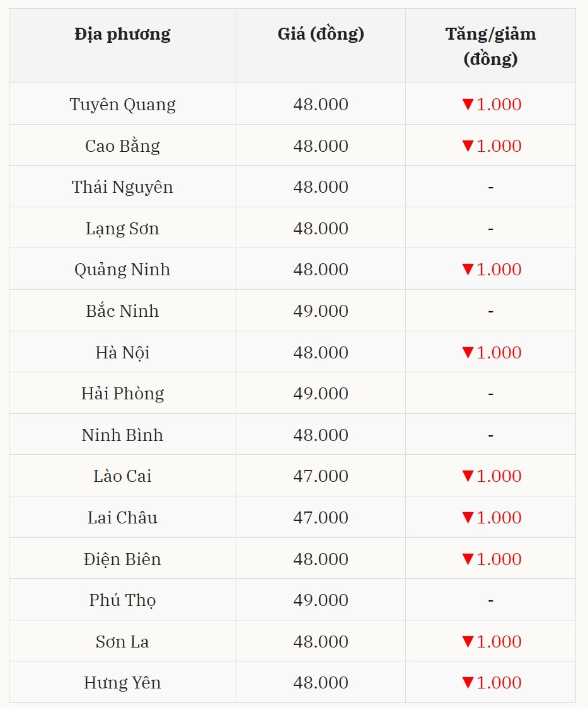Click the "Địa phương" column header
The image size is (588, 708).
(x=122, y=34)
